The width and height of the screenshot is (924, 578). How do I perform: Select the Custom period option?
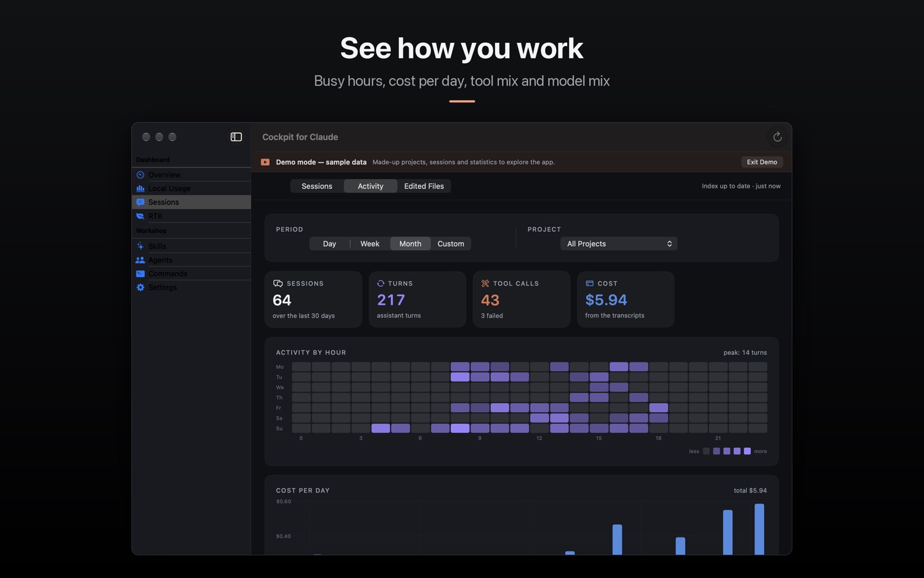[451, 244]
